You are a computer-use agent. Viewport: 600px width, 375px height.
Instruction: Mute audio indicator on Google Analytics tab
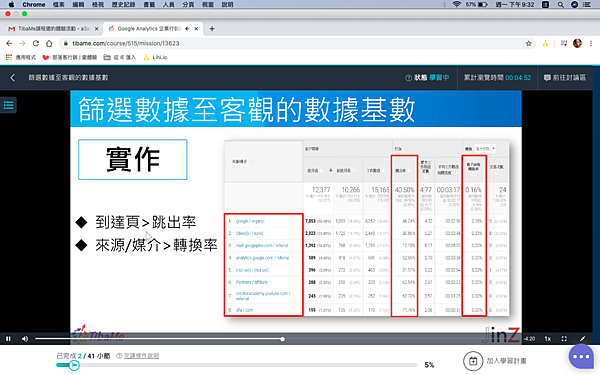click(187, 29)
